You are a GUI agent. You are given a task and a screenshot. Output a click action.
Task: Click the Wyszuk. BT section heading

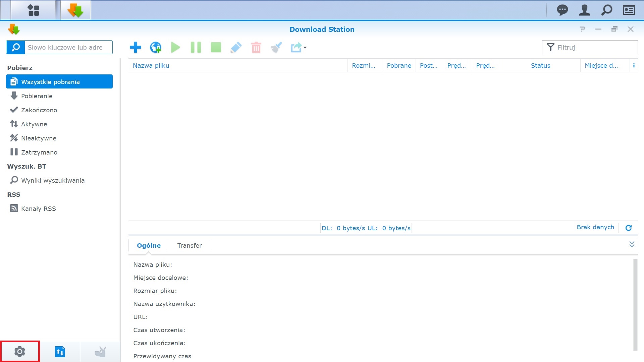pyautogui.click(x=27, y=166)
